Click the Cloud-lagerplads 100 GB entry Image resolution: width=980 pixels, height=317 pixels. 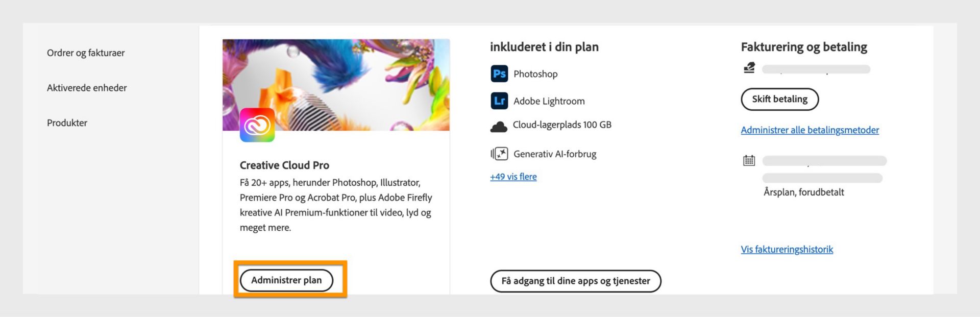coord(562,125)
